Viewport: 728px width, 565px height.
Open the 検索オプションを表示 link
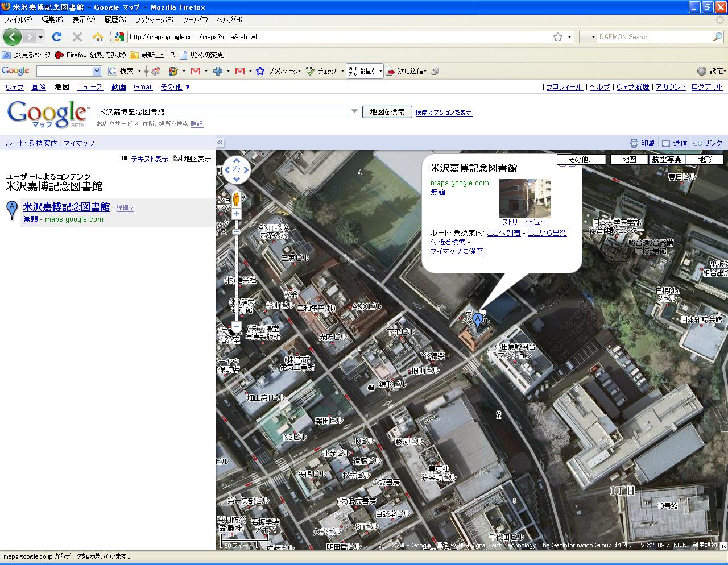point(444,113)
